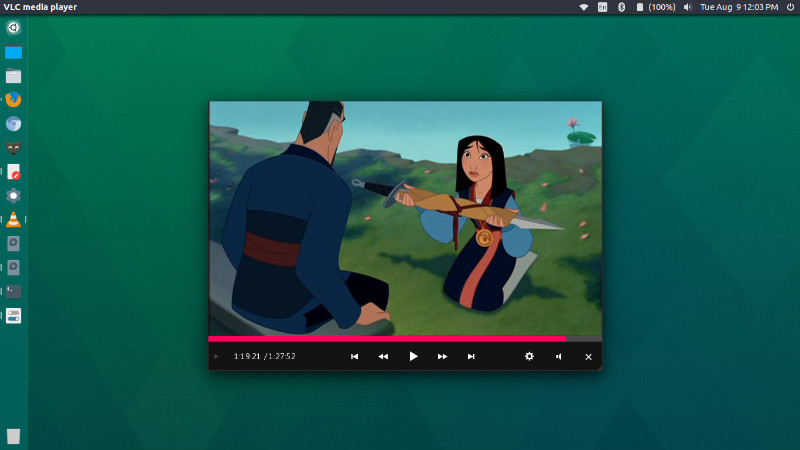Click the VLC cone icon in dock

tap(13, 219)
